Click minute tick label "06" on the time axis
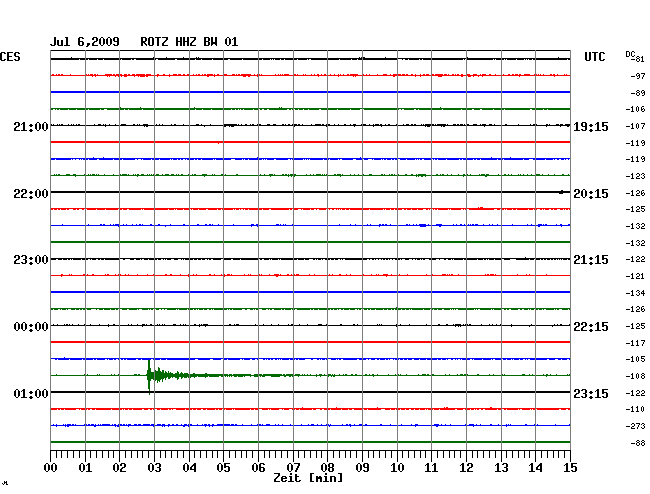This screenshot has height=494, width=650. (258, 468)
